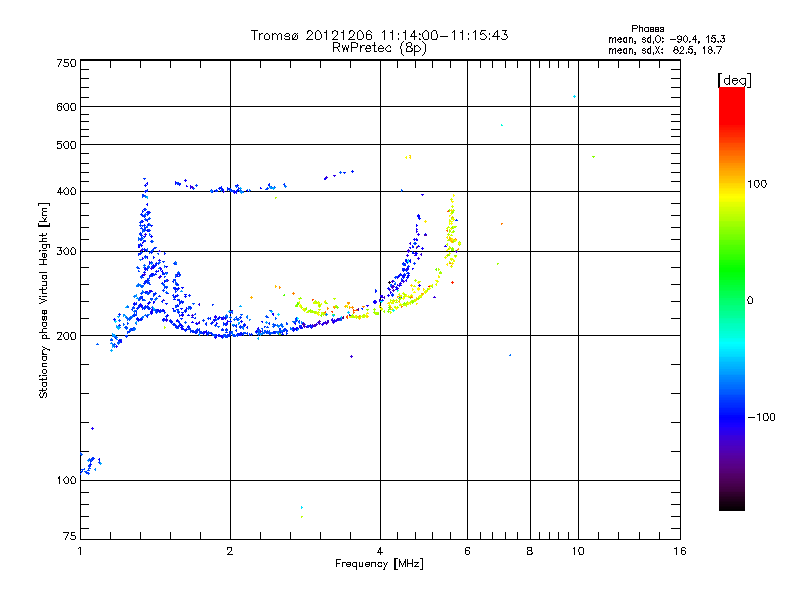Click the x-axis tick label '6'
The image size is (800, 600).
(467, 551)
